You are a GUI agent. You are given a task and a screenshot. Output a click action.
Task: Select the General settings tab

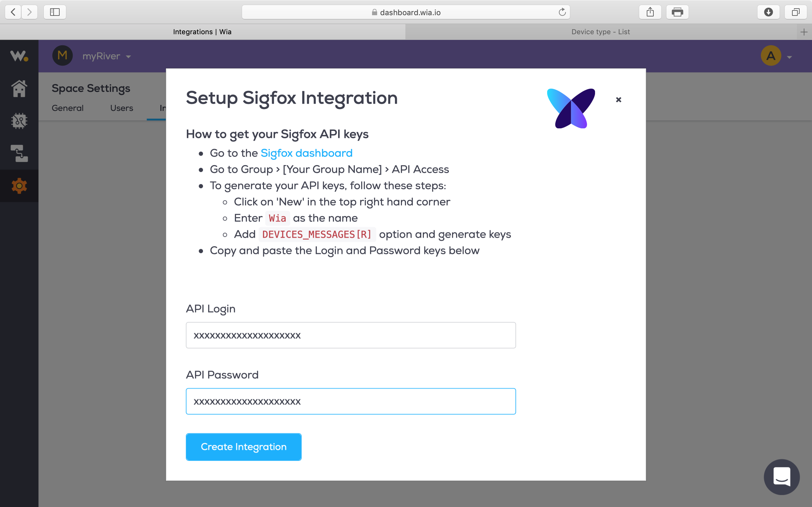click(x=68, y=108)
